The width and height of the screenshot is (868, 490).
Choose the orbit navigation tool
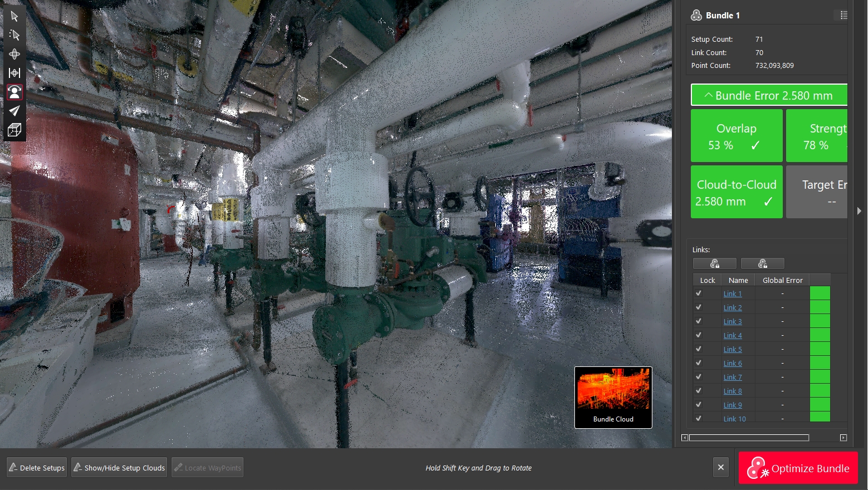[14, 54]
